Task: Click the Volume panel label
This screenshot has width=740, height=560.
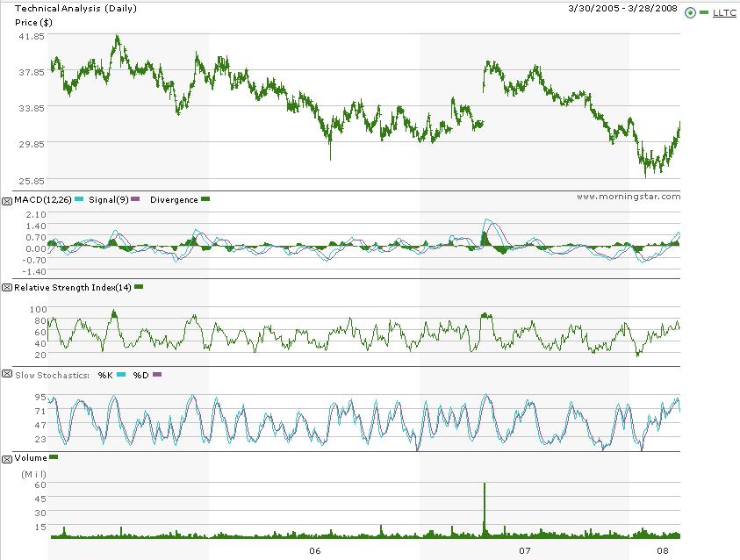Action: (x=31, y=457)
